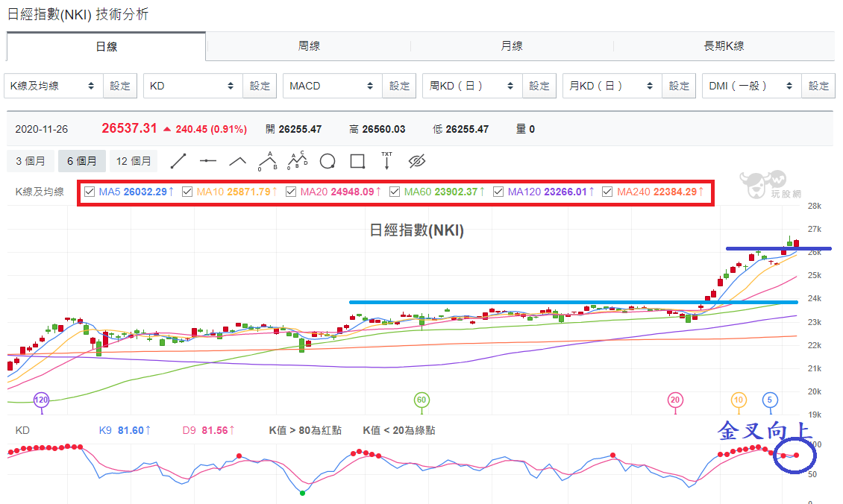Uncheck the MA5 moving average checkbox
Viewport: 843px width, 504px height.
pyautogui.click(x=90, y=192)
